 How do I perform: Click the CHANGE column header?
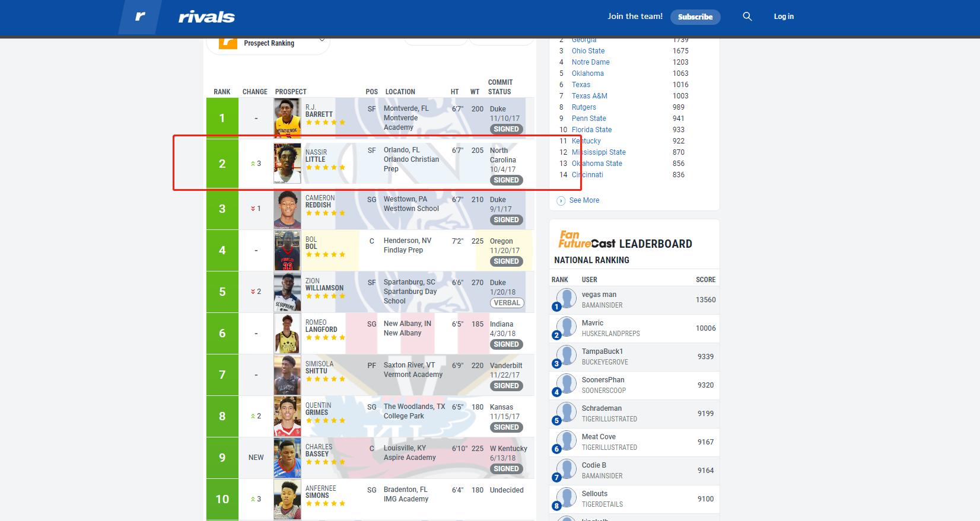point(255,92)
